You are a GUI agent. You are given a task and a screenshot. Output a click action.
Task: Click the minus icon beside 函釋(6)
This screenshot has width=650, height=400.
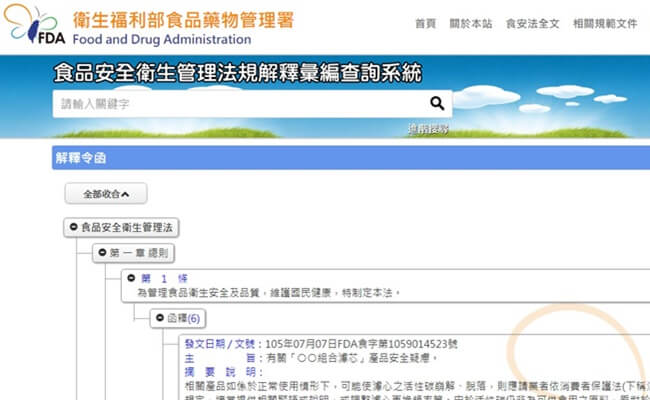click(x=159, y=318)
